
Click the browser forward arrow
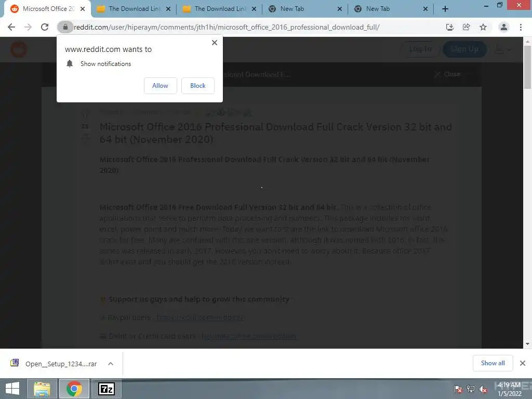(28, 27)
